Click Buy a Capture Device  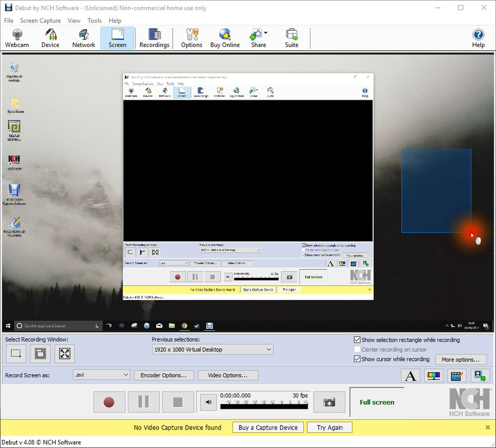click(x=268, y=427)
